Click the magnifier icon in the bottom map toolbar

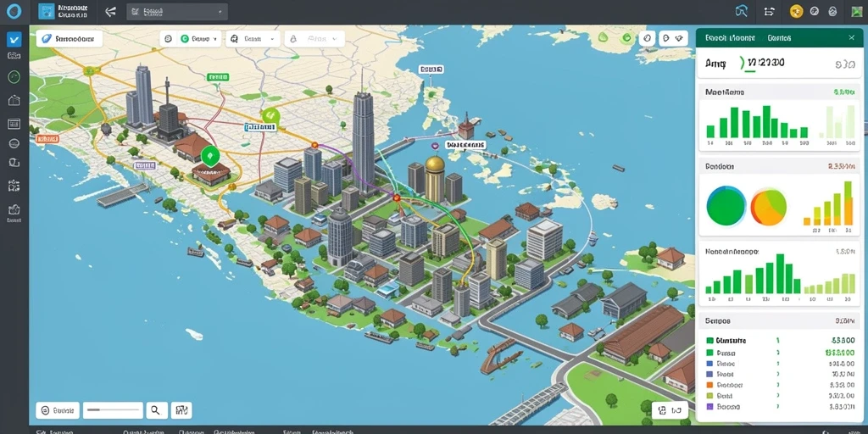pyautogui.click(x=156, y=410)
